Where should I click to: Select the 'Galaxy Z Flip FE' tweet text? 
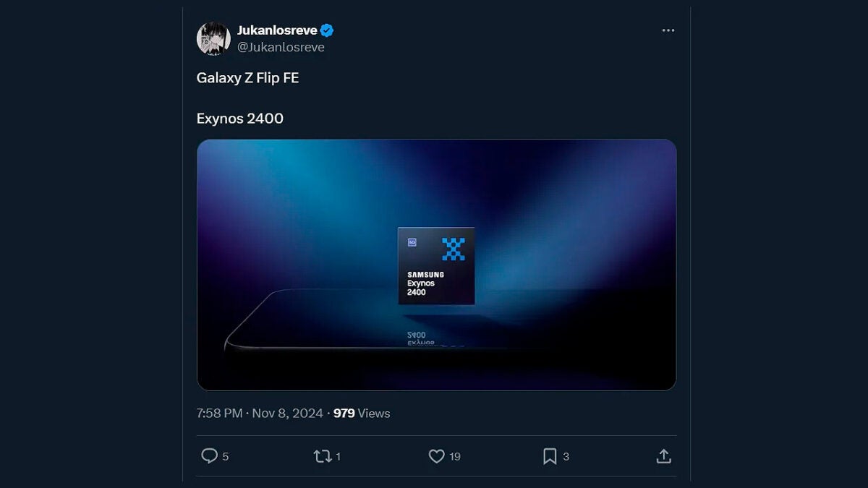(247, 78)
